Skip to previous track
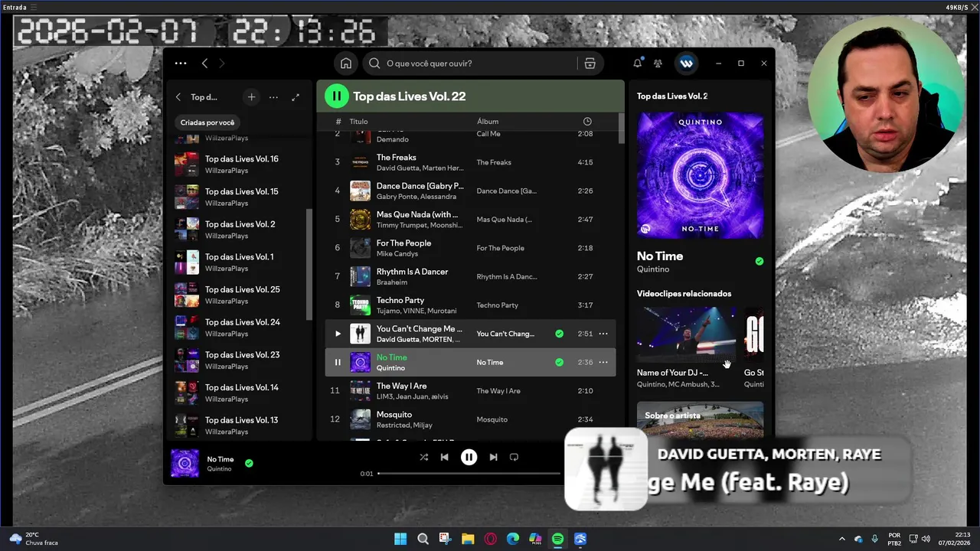The width and height of the screenshot is (980, 551). tap(445, 457)
